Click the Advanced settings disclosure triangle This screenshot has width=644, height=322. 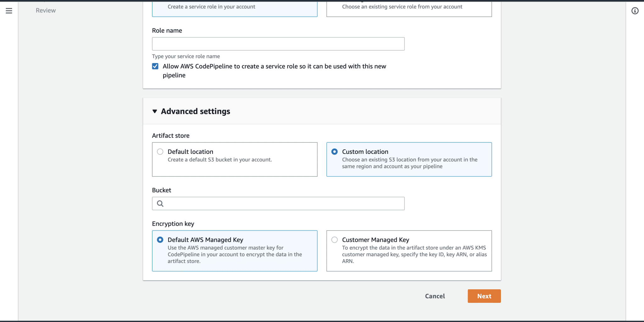pyautogui.click(x=154, y=111)
